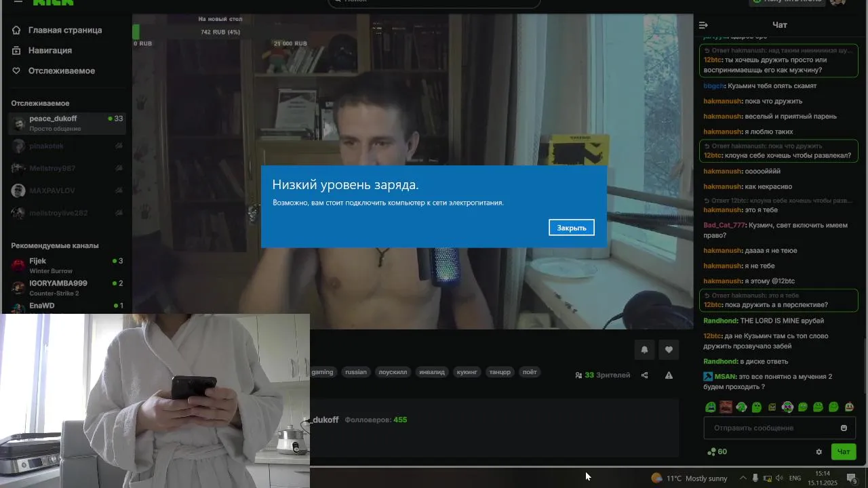Screen dimensions: 868x488
Task: Select the russian tag
Action: [356, 372]
